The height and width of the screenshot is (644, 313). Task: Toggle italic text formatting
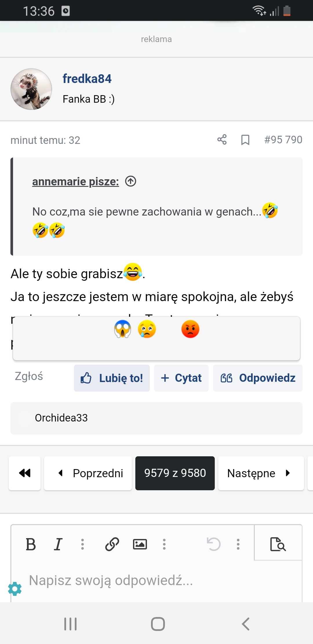tap(58, 544)
